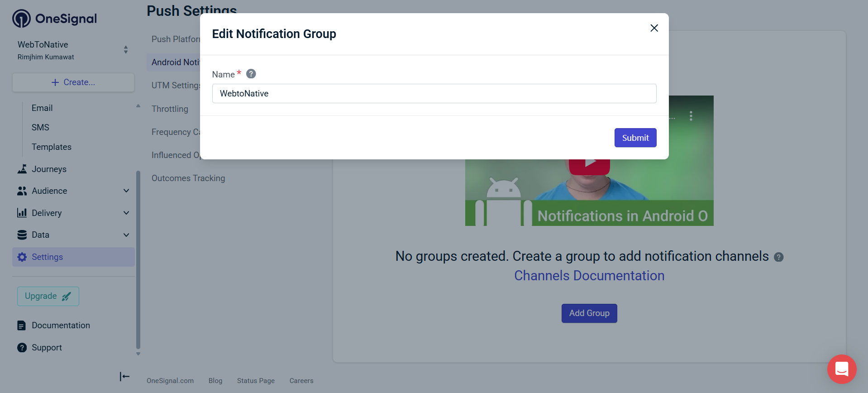Play the Android notifications video
The image size is (868, 393).
tap(589, 164)
